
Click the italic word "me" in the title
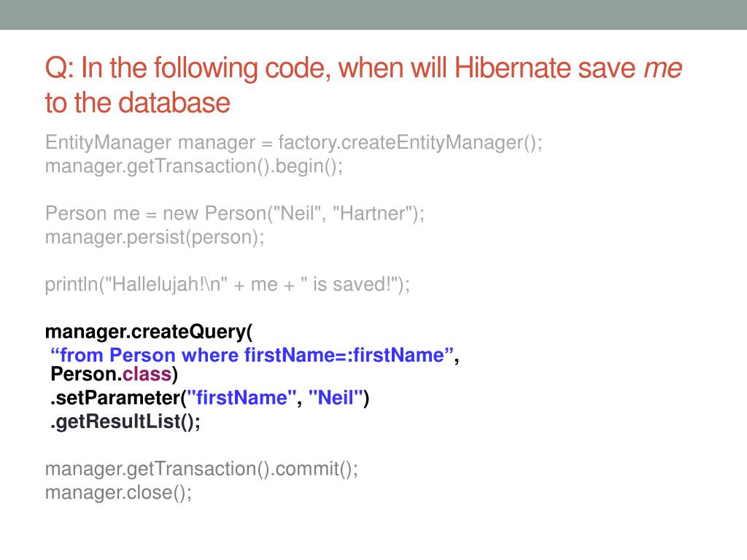click(x=662, y=69)
